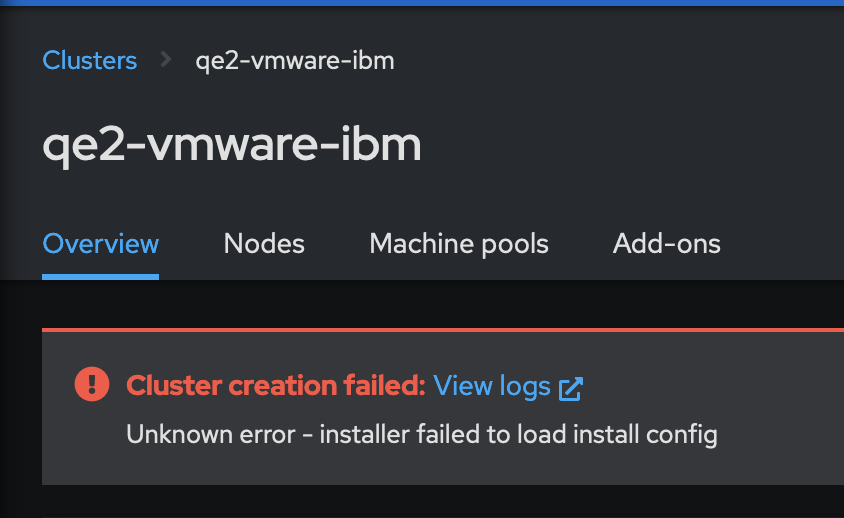Click the blue bar at top of page
This screenshot has height=518, width=844.
coord(422,3)
